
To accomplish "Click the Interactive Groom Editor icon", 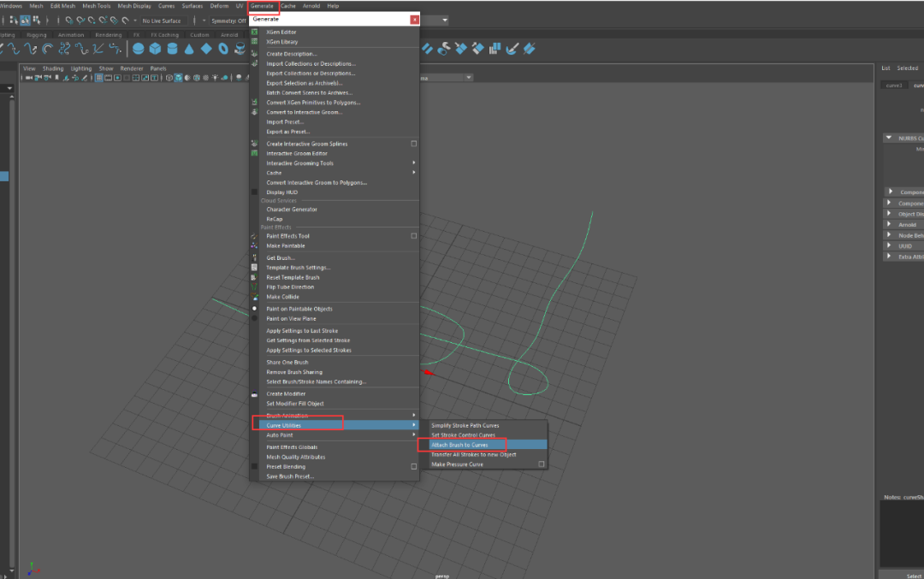I will coord(255,153).
